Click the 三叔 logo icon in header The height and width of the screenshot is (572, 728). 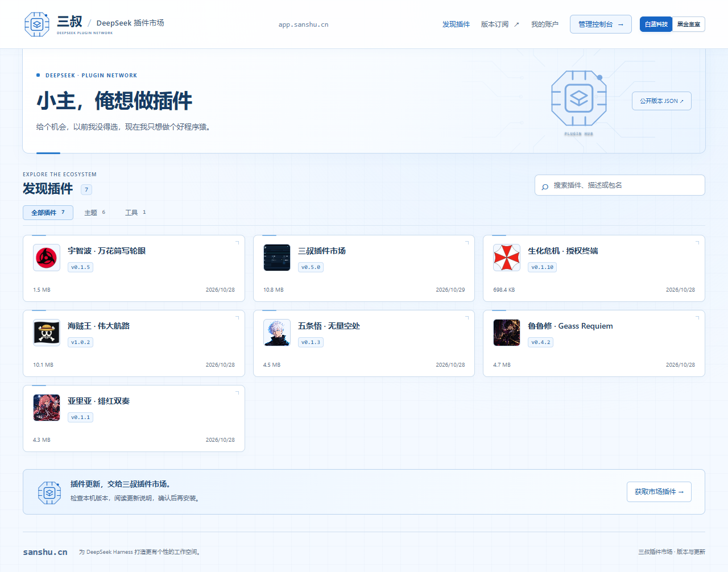coord(37,24)
